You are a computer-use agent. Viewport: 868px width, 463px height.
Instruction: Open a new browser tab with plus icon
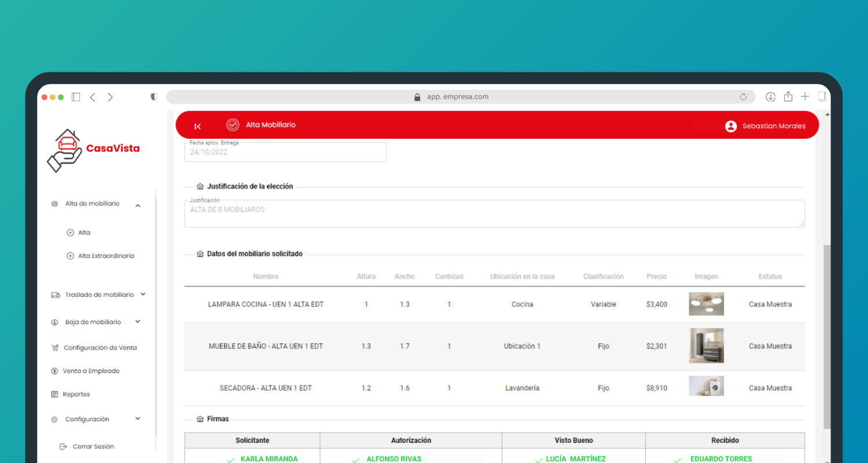coord(805,97)
